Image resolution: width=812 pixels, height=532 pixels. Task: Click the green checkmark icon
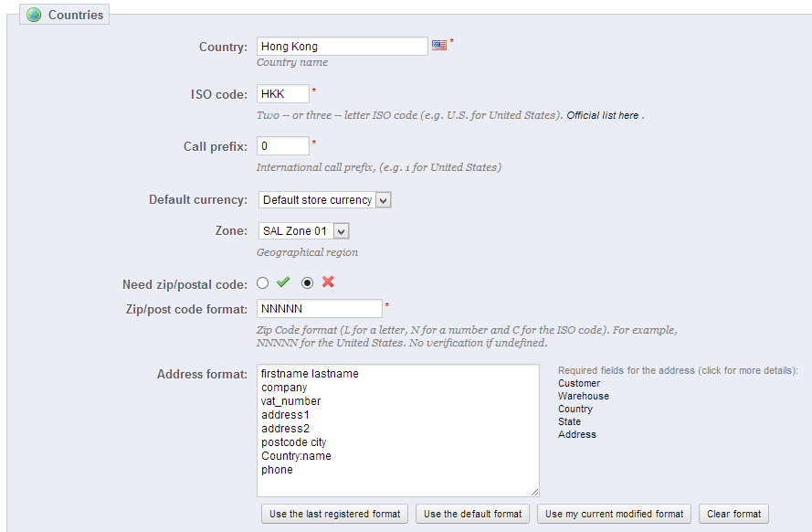click(283, 282)
